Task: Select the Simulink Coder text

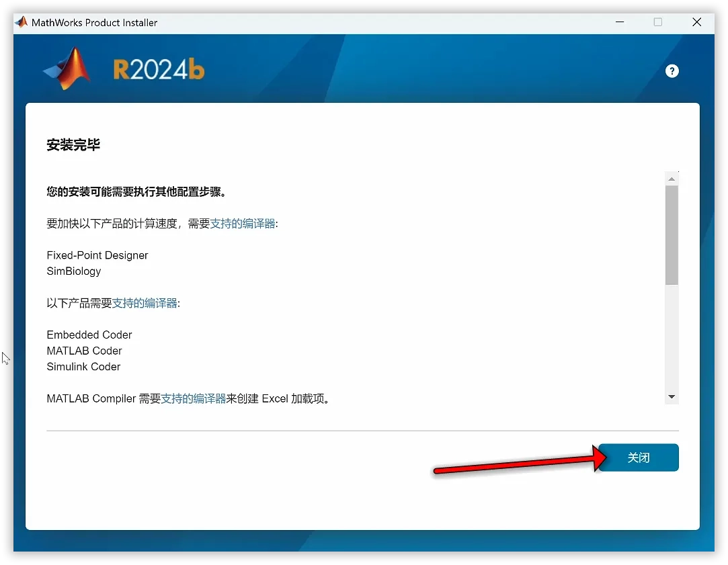Action: pyautogui.click(x=83, y=366)
